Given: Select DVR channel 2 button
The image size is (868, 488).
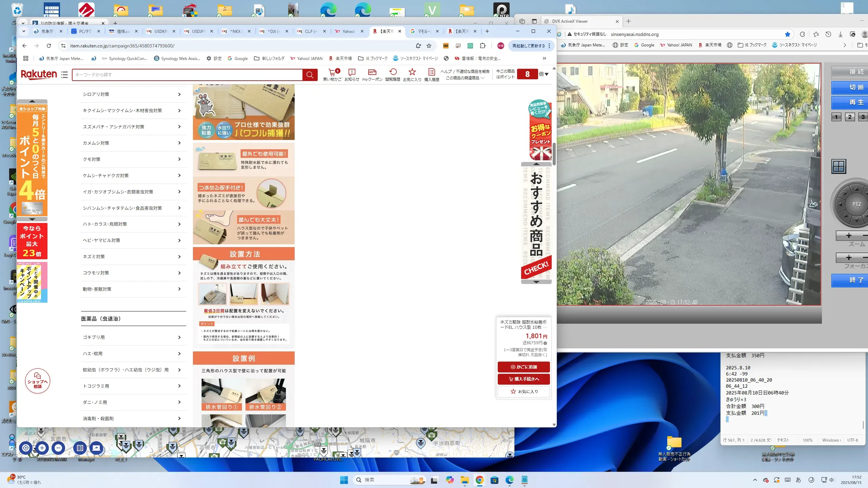Looking at the screenshot, I should 850,117.
